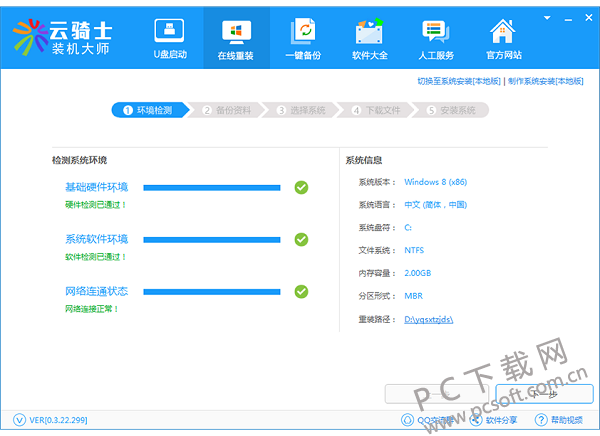Click the 下一步 next step button
Screen dimensions: 600x436
click(x=545, y=394)
